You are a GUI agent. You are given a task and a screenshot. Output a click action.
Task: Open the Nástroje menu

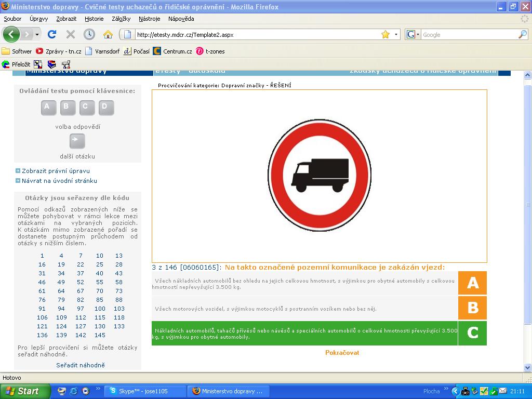pos(150,19)
